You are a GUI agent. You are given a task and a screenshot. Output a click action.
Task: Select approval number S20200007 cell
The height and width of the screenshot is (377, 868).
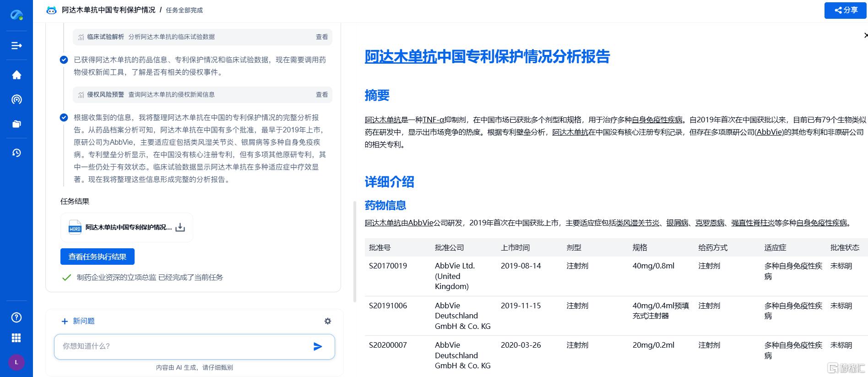coord(388,345)
